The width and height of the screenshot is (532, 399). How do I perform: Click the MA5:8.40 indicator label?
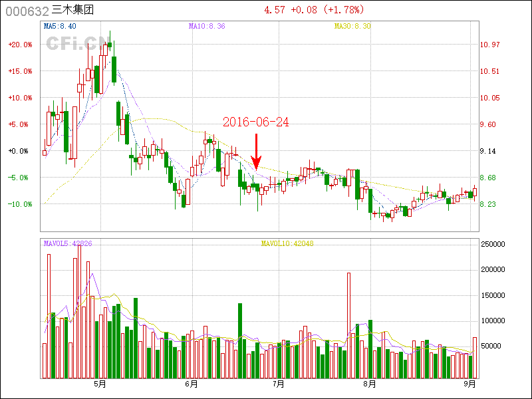pyautogui.click(x=60, y=26)
